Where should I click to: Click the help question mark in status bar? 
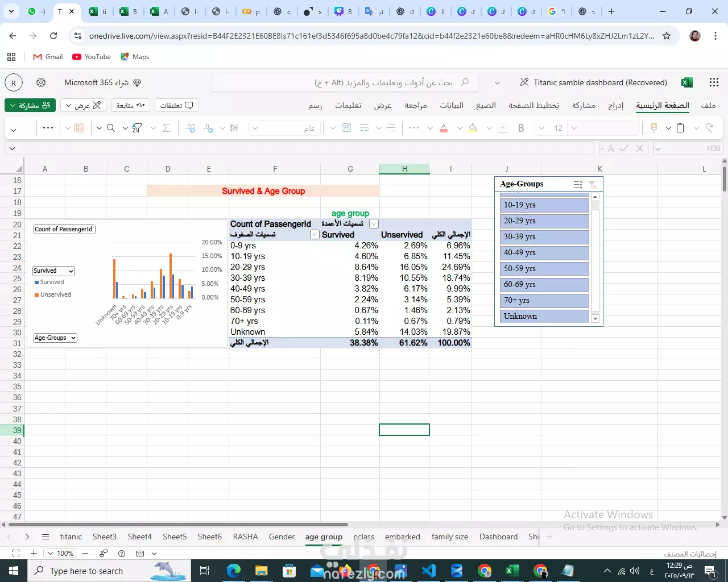tap(122, 553)
